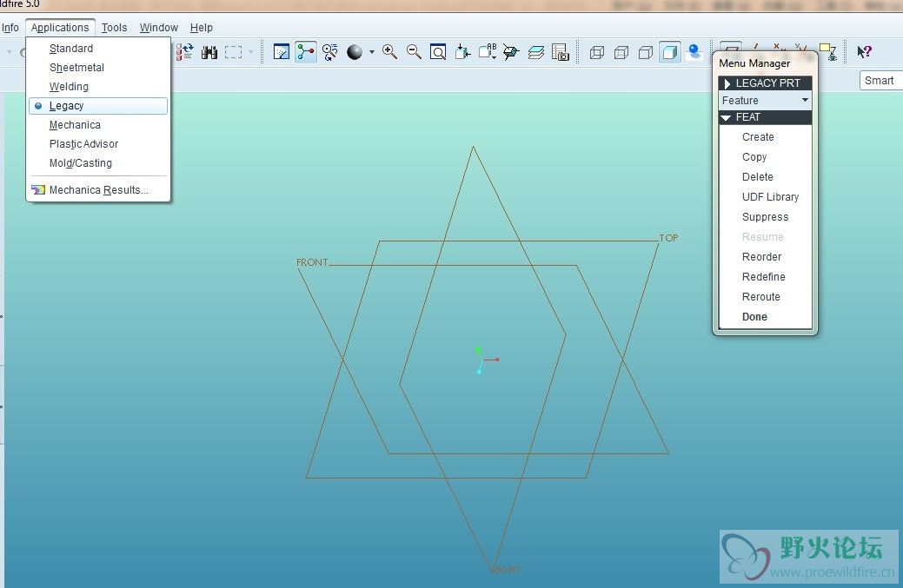The width and height of the screenshot is (903, 588).
Task: Click the Menu Manager title bar
Action: pyautogui.click(x=765, y=63)
